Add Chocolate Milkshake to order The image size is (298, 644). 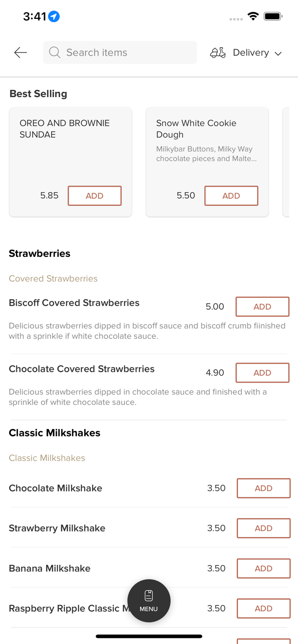(263, 488)
